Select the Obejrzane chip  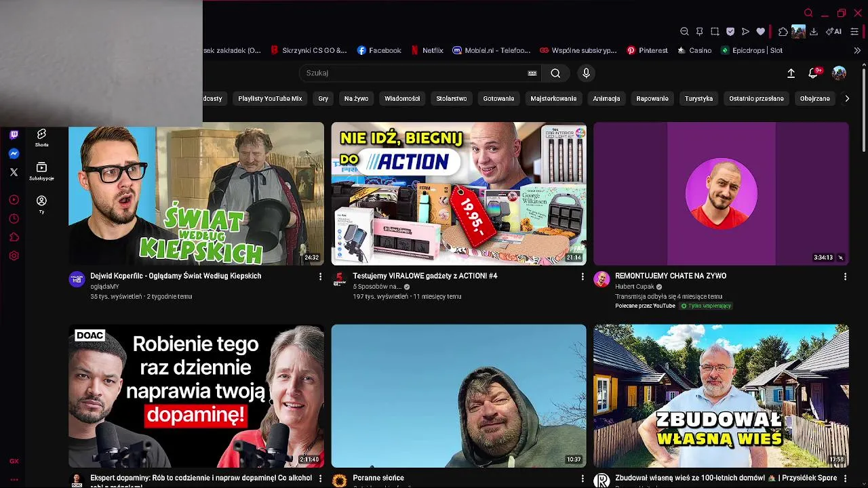[x=814, y=98]
